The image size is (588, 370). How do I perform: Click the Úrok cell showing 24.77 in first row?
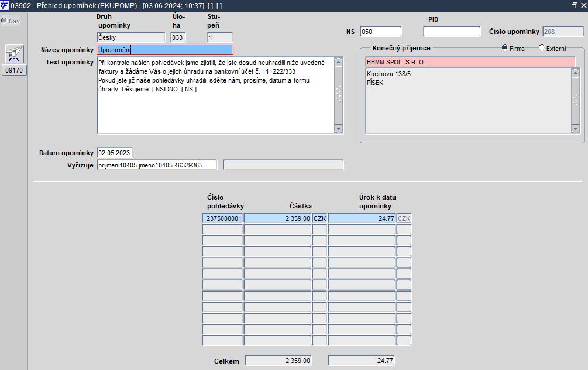(x=362, y=218)
